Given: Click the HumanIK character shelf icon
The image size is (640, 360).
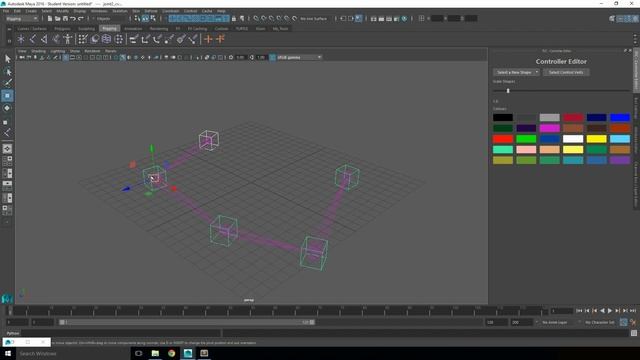Looking at the screenshot, I should point(67,39).
